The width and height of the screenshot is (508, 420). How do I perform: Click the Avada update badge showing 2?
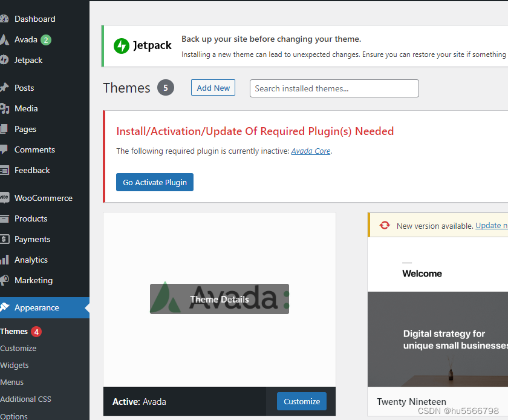tap(46, 40)
